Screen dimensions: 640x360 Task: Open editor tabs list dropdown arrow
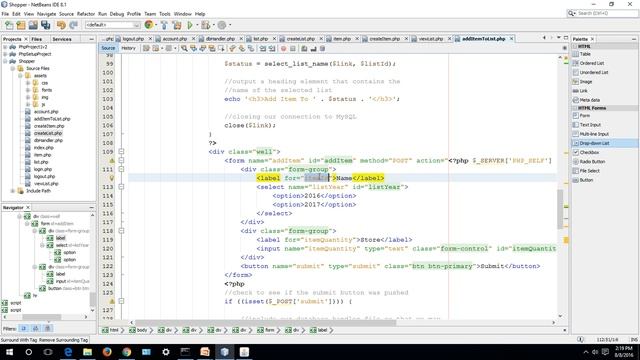click(x=558, y=38)
